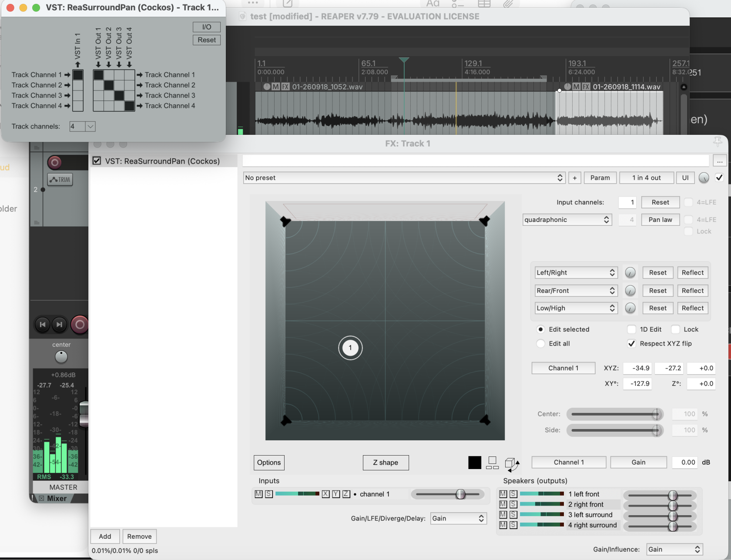Click the Remove FX button
Screen dimensions: 731x560
(x=139, y=537)
